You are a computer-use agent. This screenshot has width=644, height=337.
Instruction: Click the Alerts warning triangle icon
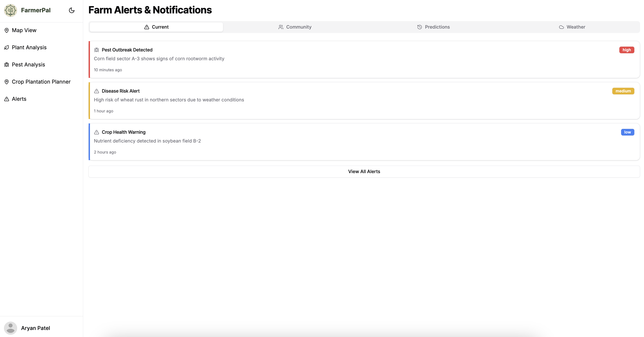tap(7, 99)
